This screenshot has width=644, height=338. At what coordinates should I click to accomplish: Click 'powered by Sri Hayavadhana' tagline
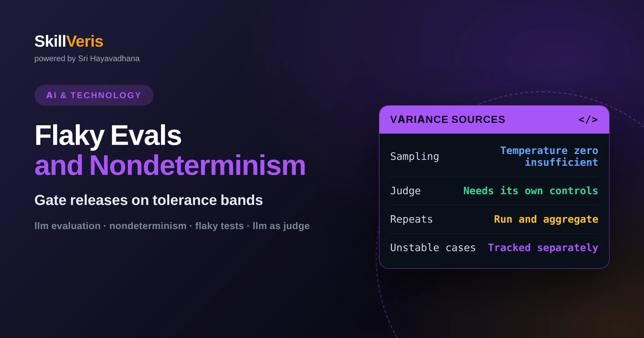(87, 58)
